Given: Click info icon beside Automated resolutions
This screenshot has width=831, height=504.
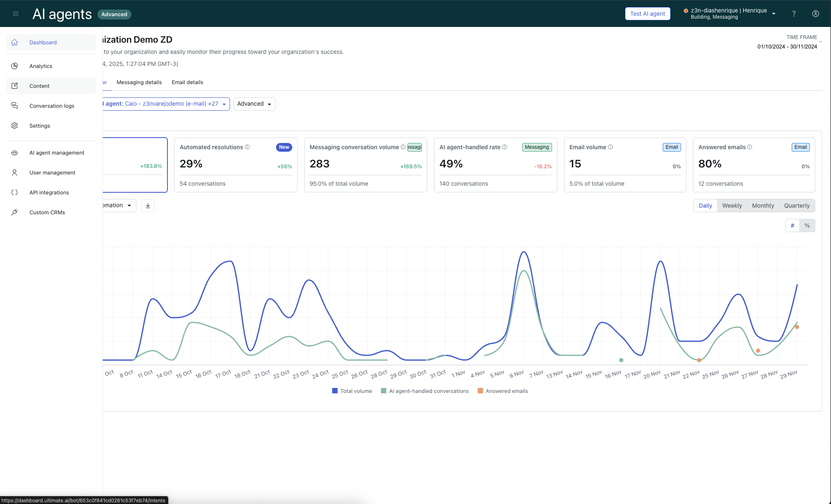Looking at the screenshot, I should pyautogui.click(x=247, y=147).
